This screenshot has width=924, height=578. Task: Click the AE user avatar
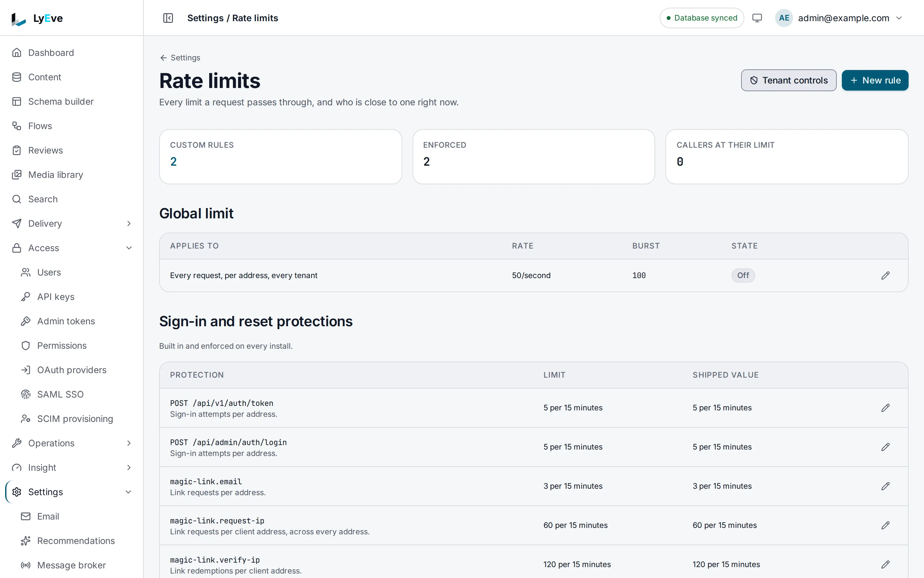784,18
